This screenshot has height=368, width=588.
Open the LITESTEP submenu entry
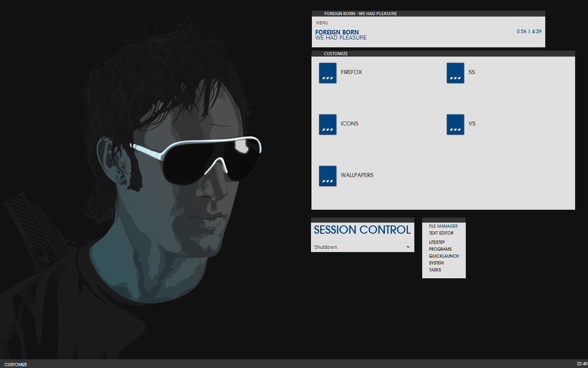pyautogui.click(x=437, y=242)
